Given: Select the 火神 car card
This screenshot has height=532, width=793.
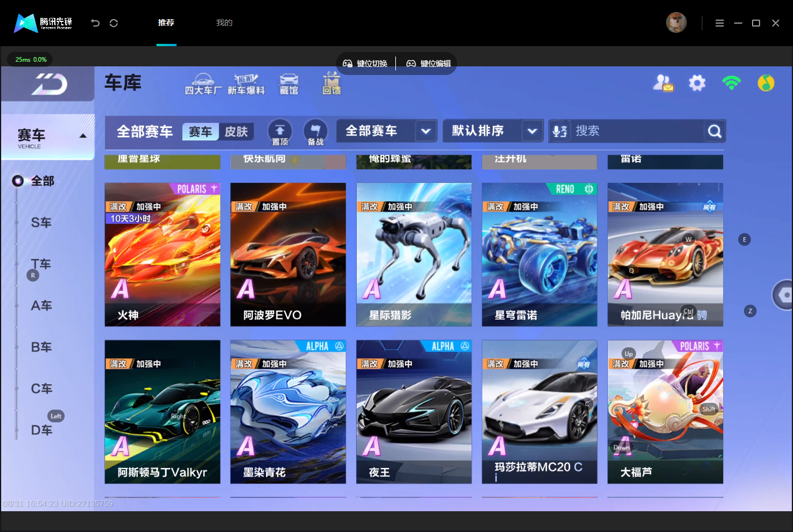Looking at the screenshot, I should pos(162,254).
